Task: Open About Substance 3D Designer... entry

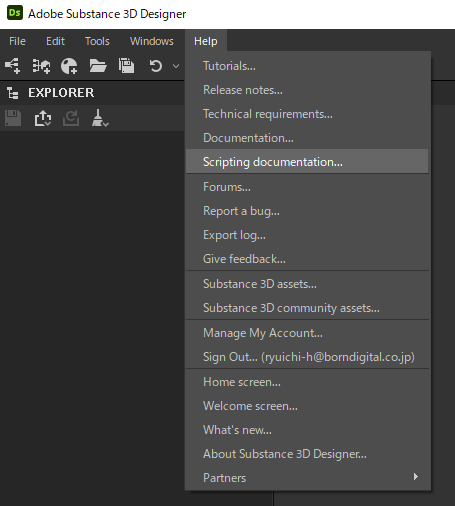Action: point(307,454)
